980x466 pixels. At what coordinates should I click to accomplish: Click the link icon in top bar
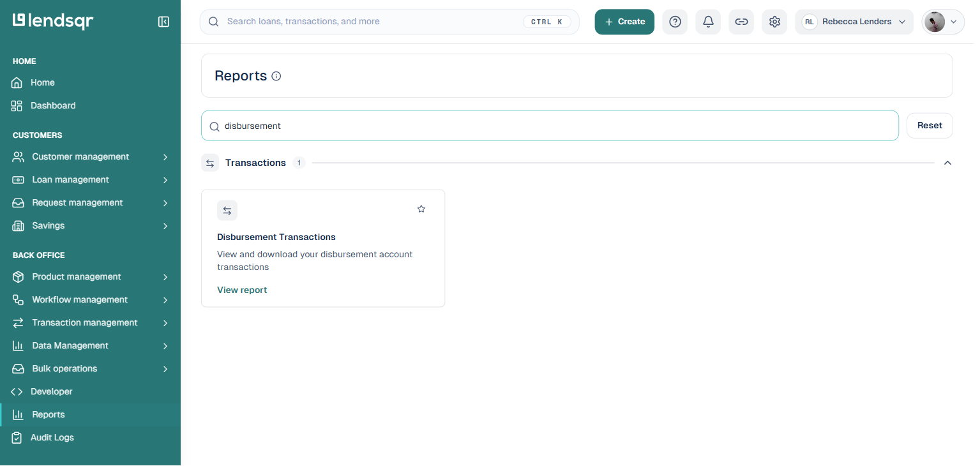741,22
